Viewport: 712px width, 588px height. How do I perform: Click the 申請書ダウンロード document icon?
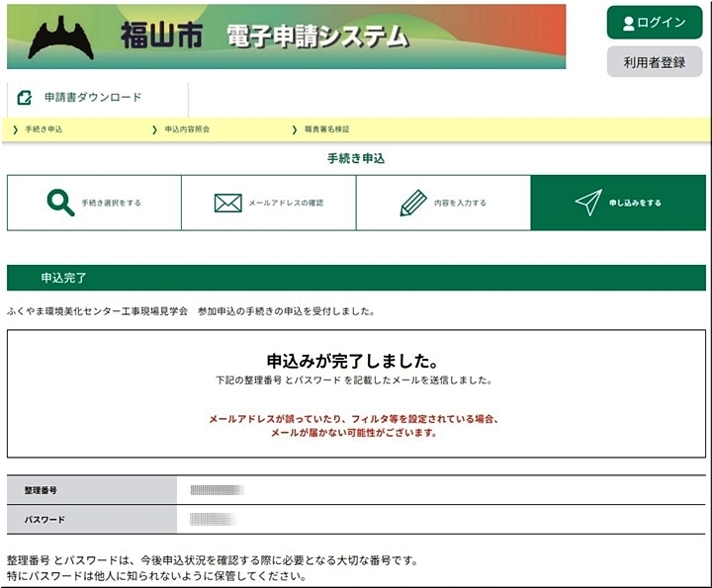tap(25, 98)
